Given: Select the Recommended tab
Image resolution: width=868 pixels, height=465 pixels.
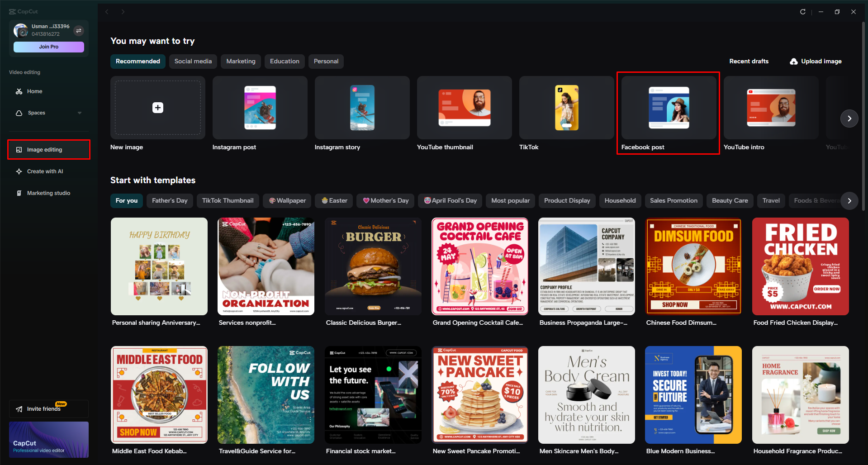Looking at the screenshot, I should tap(138, 62).
